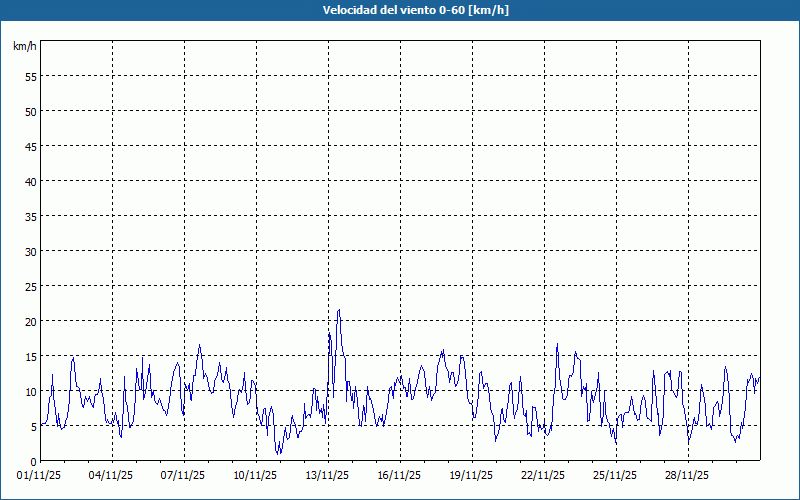Viewport: 800px width, 500px height.
Task: Pick the 10/11/25 date label
Action: (x=256, y=476)
